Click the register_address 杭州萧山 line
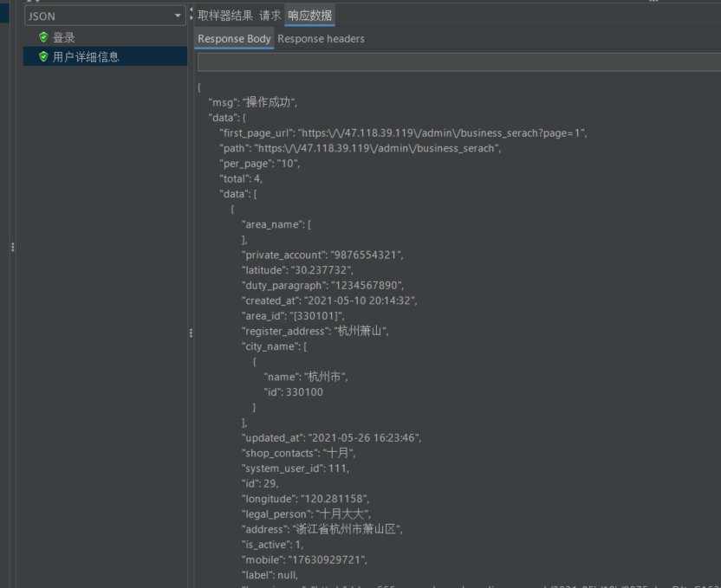This screenshot has width=721, height=588. pyautogui.click(x=315, y=331)
